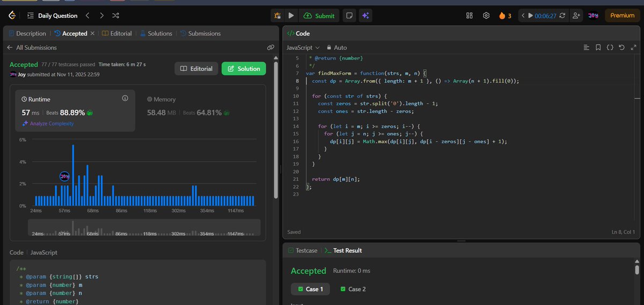Submit the solution
This screenshot has height=305, width=644.
click(x=319, y=16)
